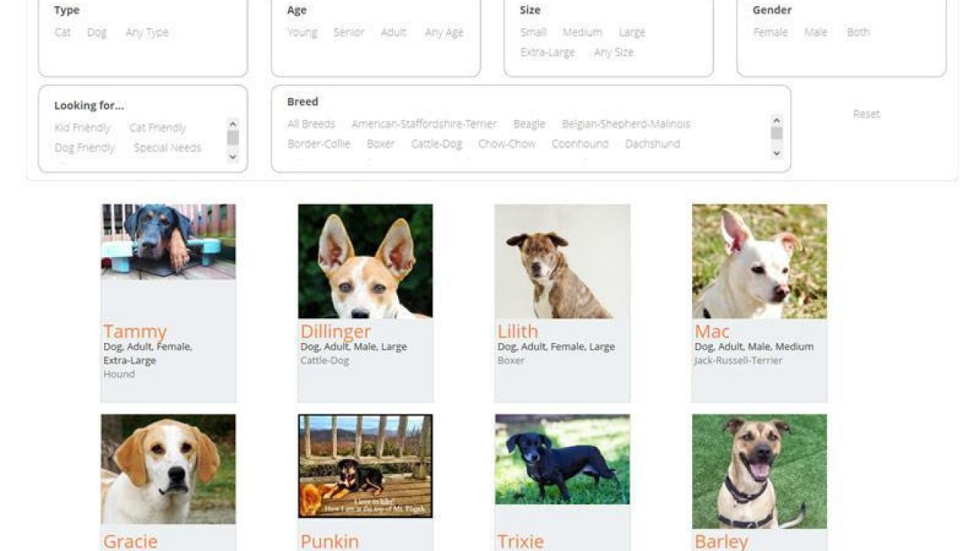Open Barley's profile name link
The height and width of the screenshot is (551, 980).
(x=721, y=541)
